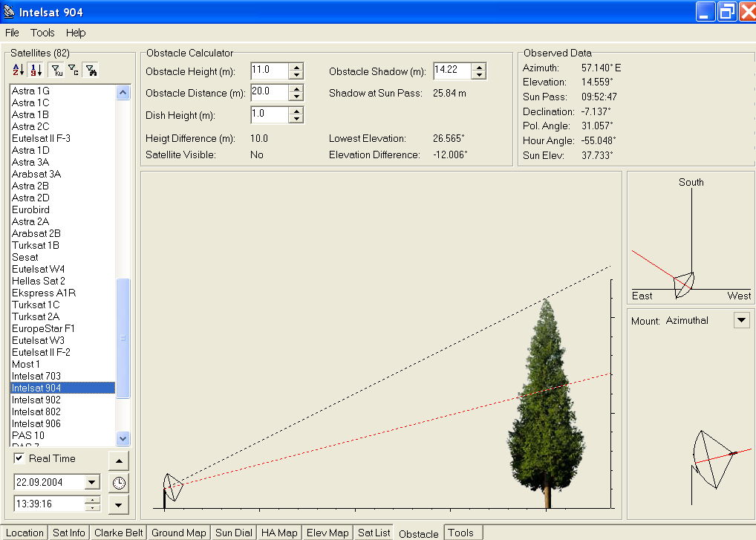Decrement the time field with its down spinner
Image resolution: width=756 pixels, height=540 pixels.
(92, 507)
